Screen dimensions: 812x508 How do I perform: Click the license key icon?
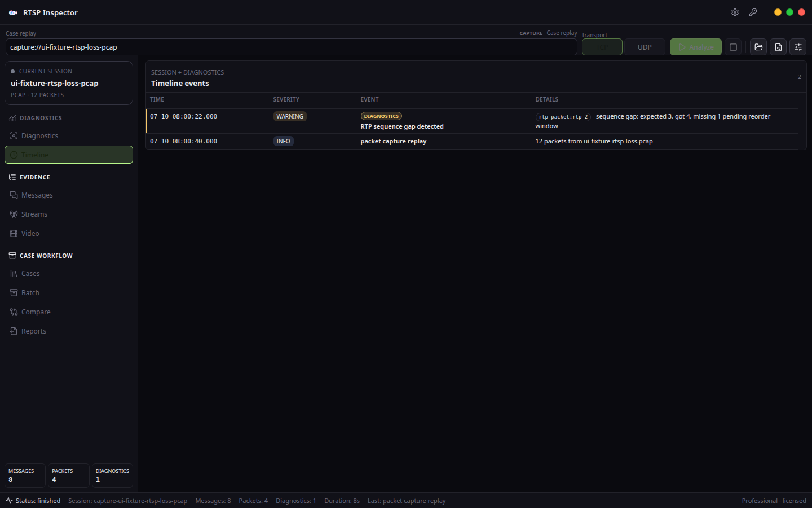tap(753, 12)
